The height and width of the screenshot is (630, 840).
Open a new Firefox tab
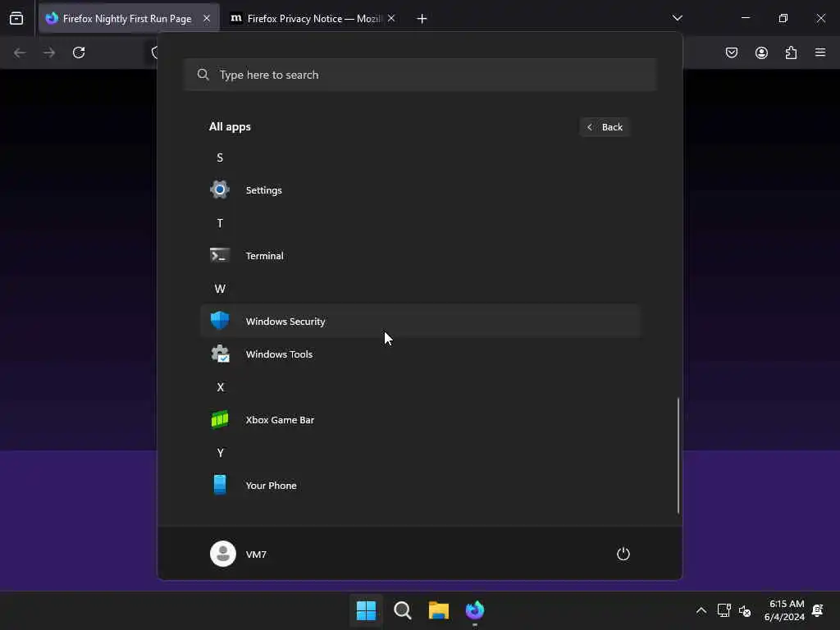pos(422,19)
